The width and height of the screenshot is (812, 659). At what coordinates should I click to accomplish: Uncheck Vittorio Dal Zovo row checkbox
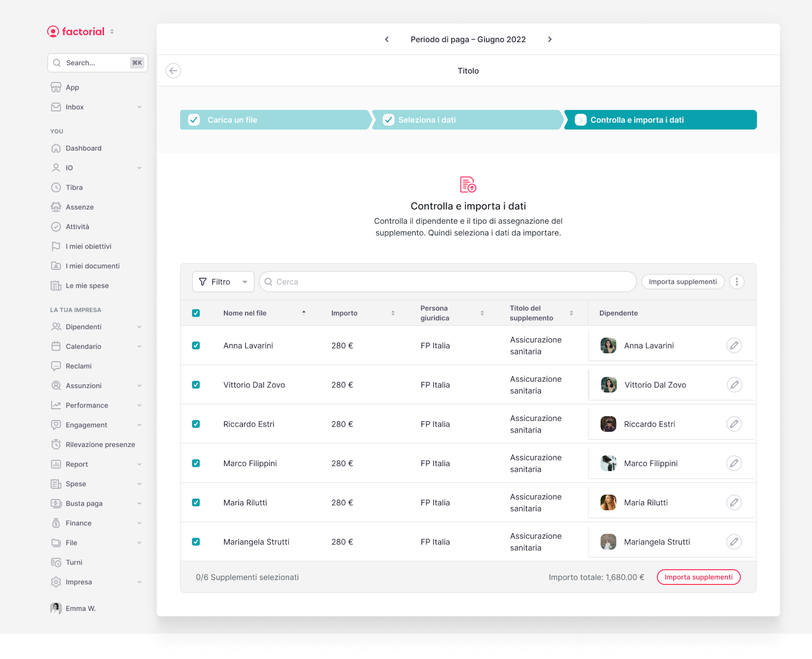[196, 384]
